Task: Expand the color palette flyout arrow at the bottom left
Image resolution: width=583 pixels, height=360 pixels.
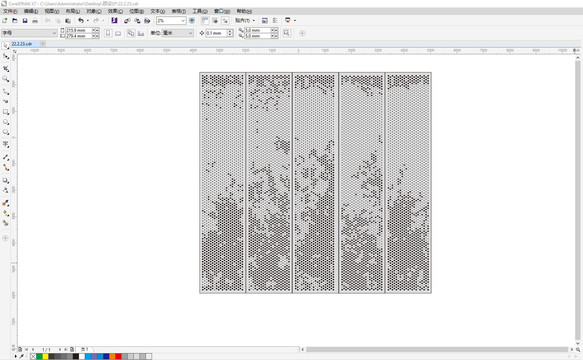Action: (16, 356)
